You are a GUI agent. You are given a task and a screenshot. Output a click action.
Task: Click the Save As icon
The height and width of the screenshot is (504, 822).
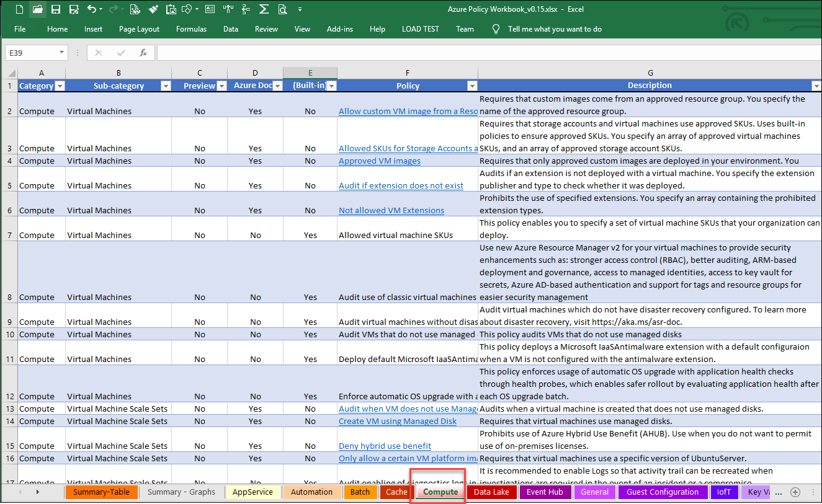[x=74, y=9]
